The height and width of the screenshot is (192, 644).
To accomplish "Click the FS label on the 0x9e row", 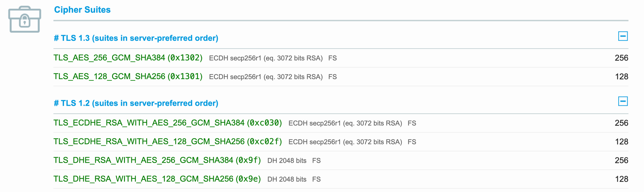I will pyautogui.click(x=317, y=179).
